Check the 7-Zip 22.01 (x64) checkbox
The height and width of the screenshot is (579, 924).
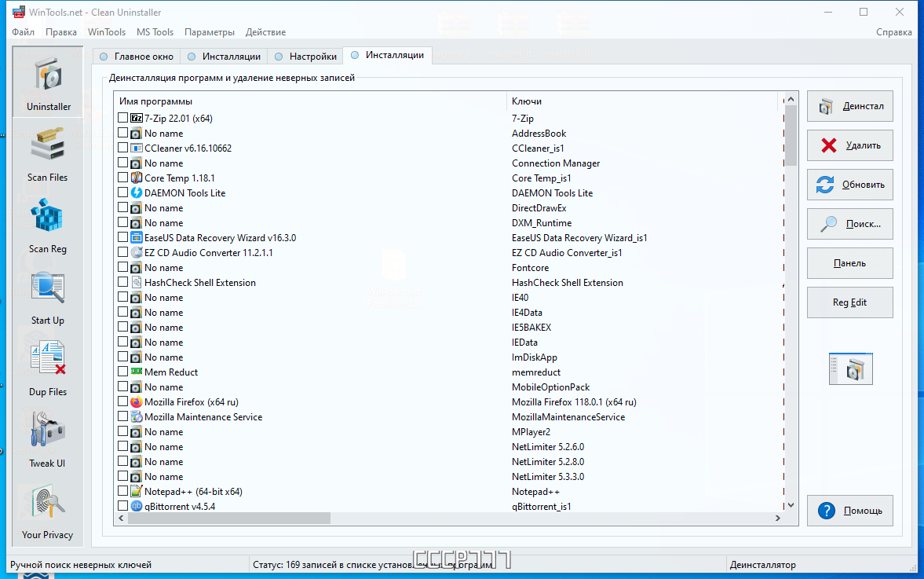point(122,117)
